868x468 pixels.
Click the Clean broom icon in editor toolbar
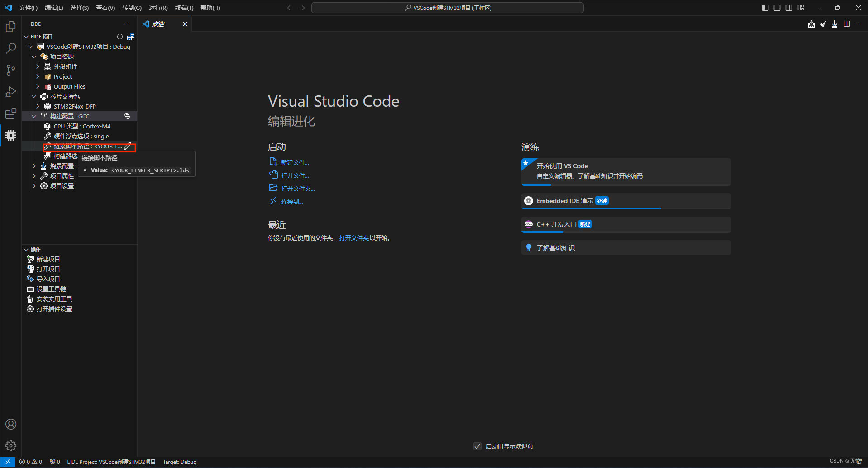(823, 24)
